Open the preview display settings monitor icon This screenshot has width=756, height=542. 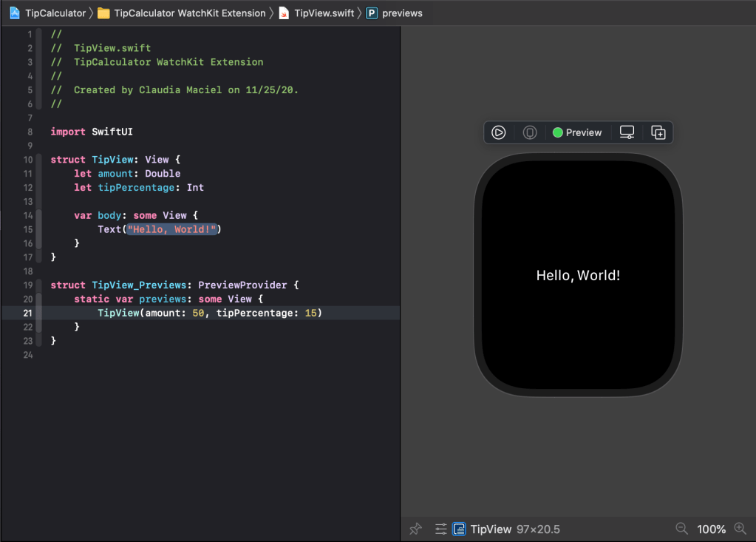(627, 132)
